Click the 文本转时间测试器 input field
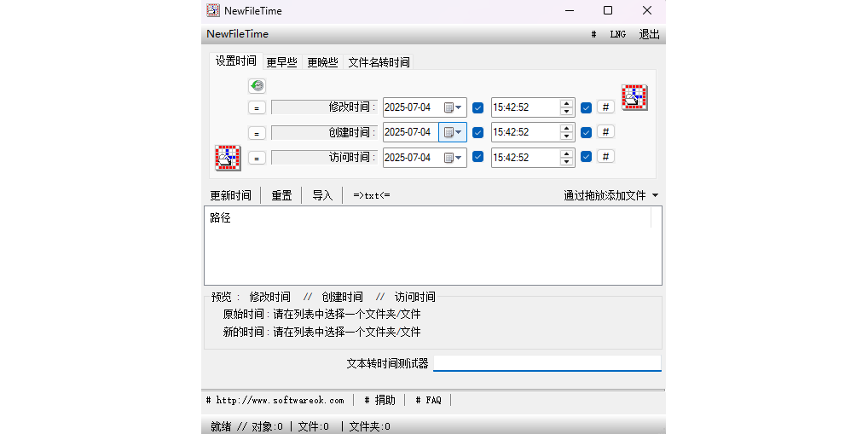The height and width of the screenshot is (434, 868). pyautogui.click(x=547, y=363)
